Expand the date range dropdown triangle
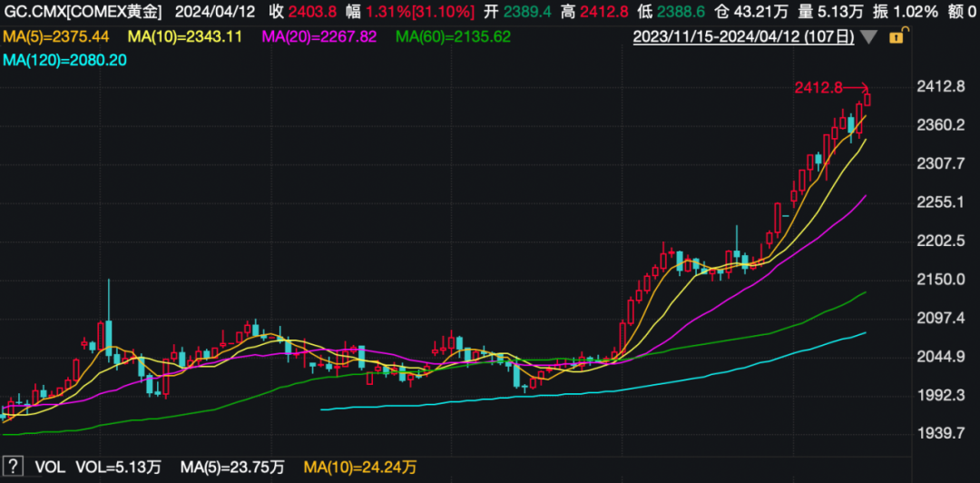 click(x=869, y=37)
